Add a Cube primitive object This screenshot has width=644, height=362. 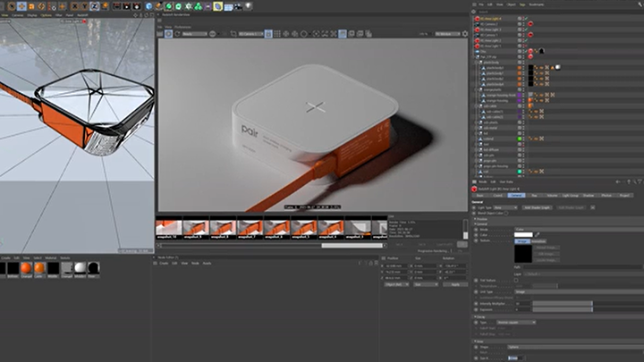[x=149, y=6]
